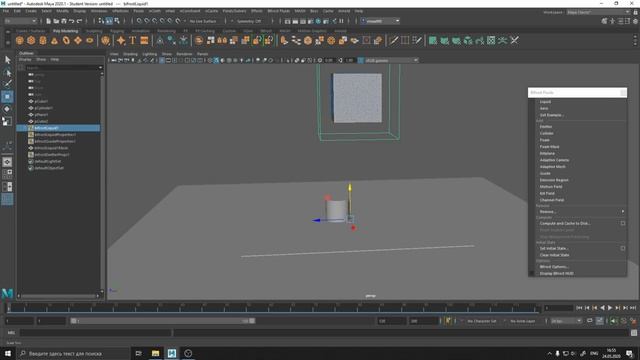
Task: Activate the Rotate tool in the toolbox
Action: pyautogui.click(x=7, y=109)
